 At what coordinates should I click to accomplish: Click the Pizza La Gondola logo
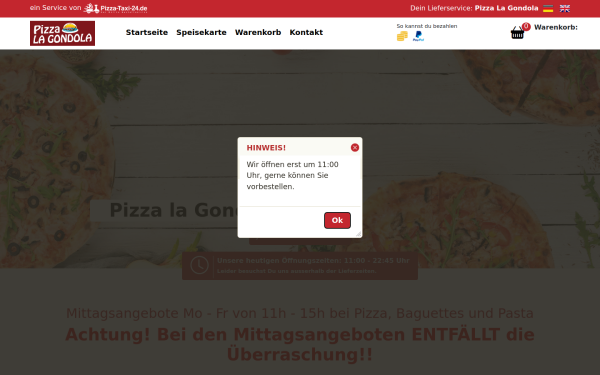click(x=62, y=33)
